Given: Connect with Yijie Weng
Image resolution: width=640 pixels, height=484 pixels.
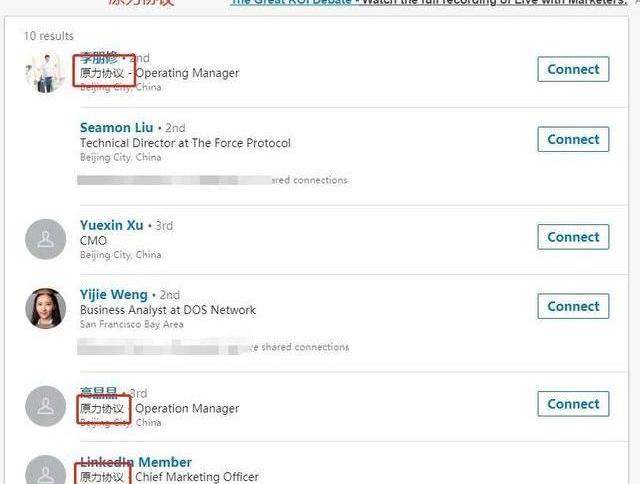Looking at the screenshot, I should tap(573, 306).
